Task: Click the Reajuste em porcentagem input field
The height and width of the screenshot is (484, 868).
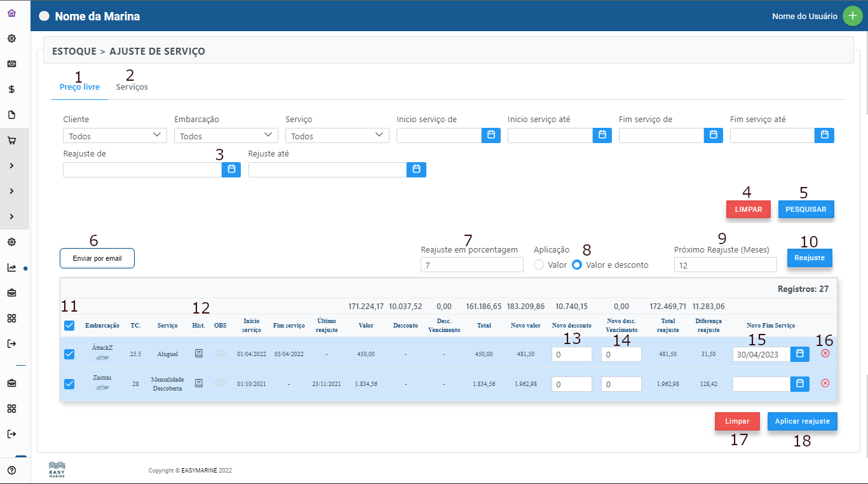Action: coord(471,265)
